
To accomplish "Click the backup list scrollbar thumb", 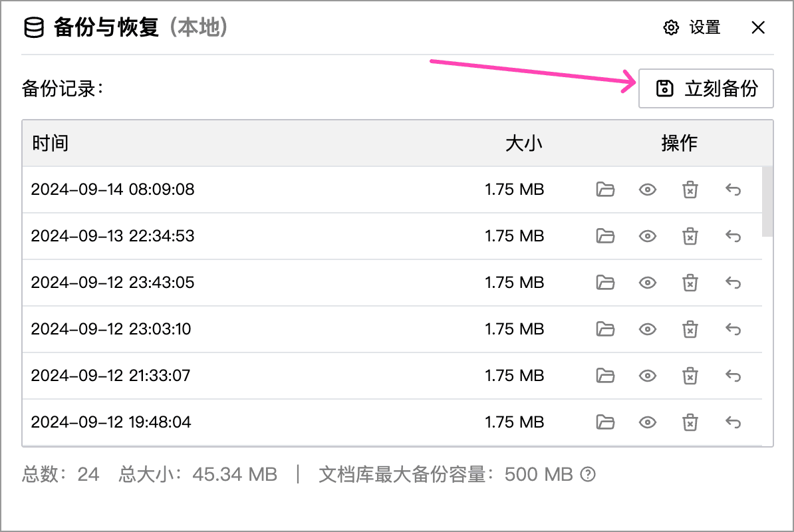I will 767,201.
